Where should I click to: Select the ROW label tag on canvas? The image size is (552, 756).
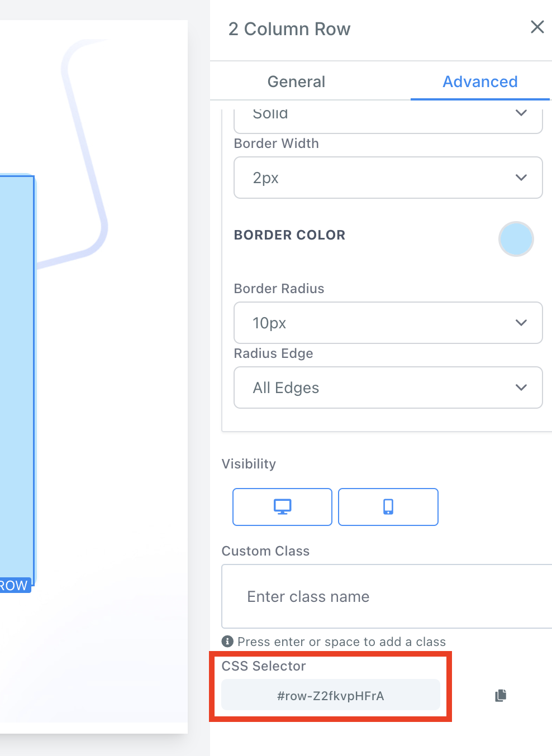[15, 585]
